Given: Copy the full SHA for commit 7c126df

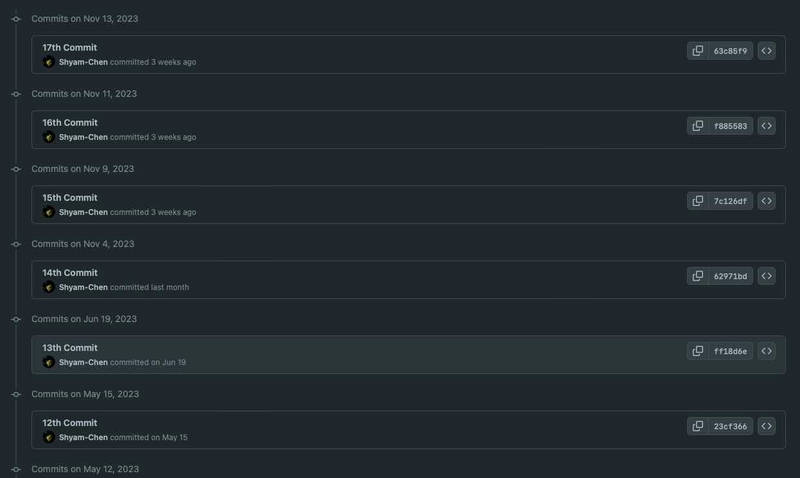Looking at the screenshot, I should pos(697,201).
